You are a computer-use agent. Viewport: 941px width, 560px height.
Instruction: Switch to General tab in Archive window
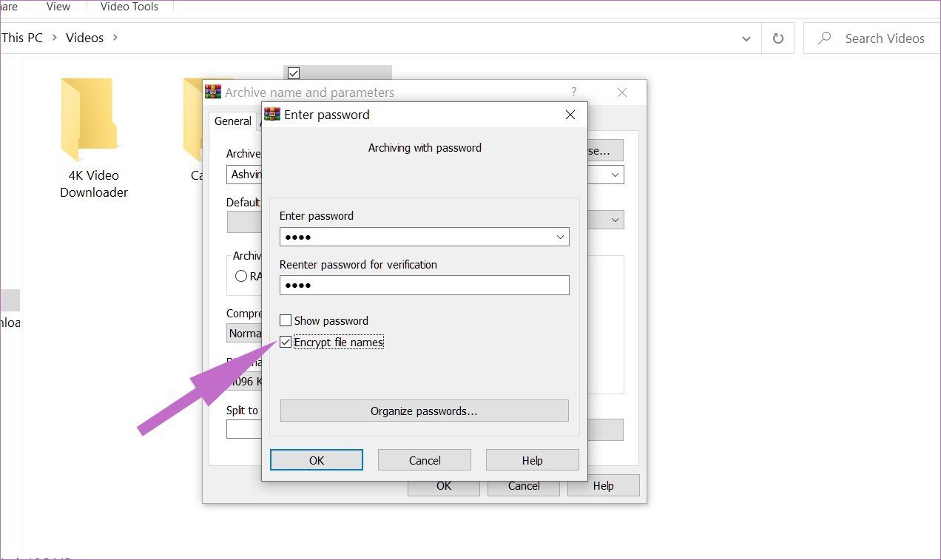click(233, 121)
